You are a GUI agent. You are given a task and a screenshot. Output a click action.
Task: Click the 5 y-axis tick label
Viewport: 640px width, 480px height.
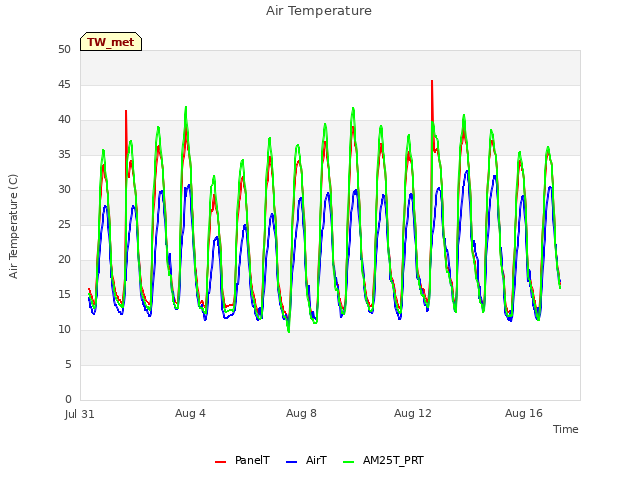[x=68, y=364]
